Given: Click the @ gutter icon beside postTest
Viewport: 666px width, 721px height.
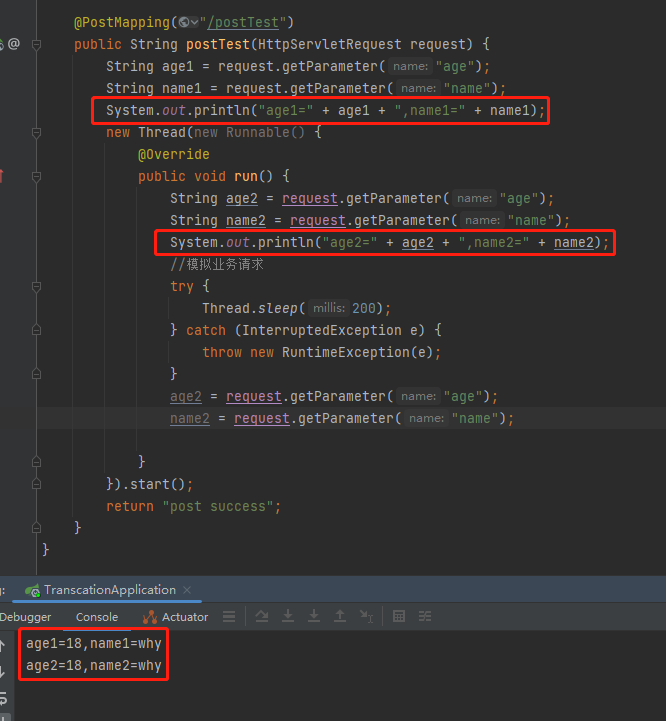Looking at the screenshot, I should (14, 44).
